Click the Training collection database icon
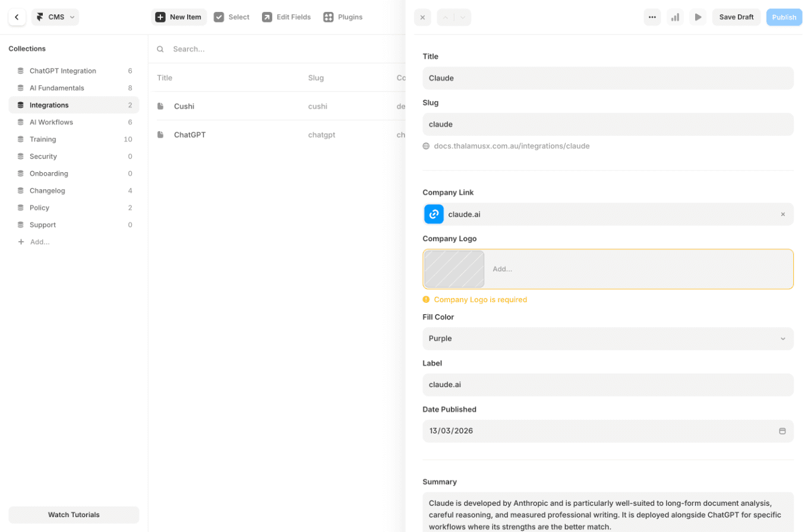Viewport: 811px width, 532px height. click(21, 140)
